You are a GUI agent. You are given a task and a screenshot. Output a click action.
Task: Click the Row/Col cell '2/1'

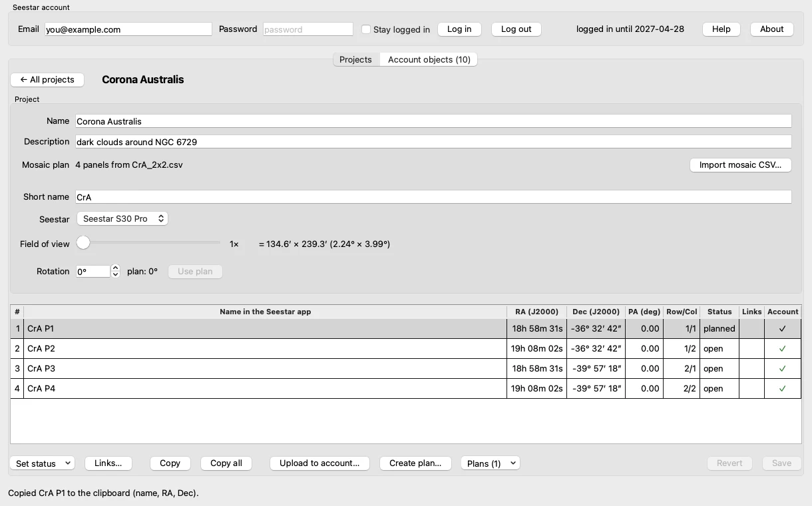[x=682, y=369]
